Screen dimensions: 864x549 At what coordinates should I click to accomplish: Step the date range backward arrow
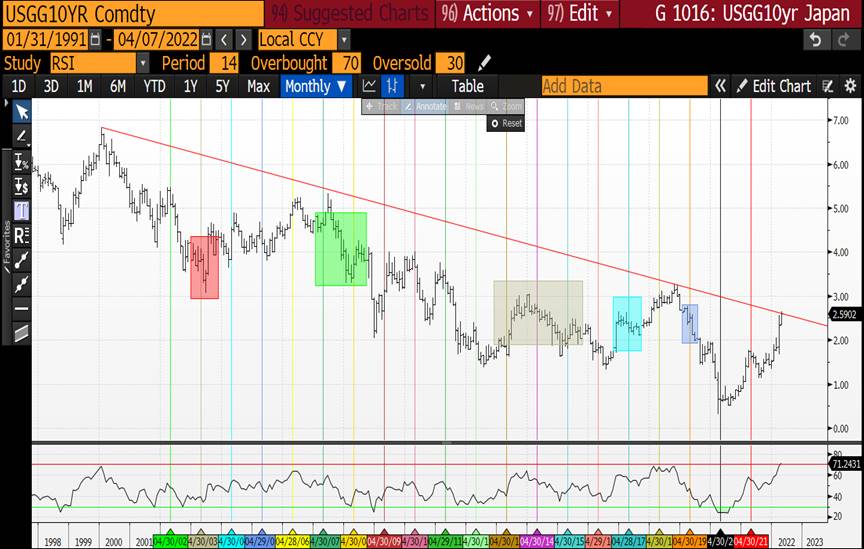224,40
